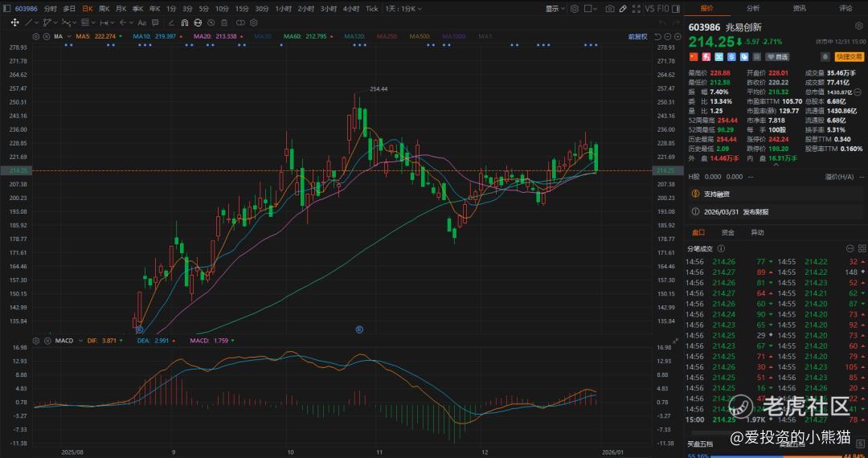Remove the MACD indicator with X icon

tap(47, 341)
